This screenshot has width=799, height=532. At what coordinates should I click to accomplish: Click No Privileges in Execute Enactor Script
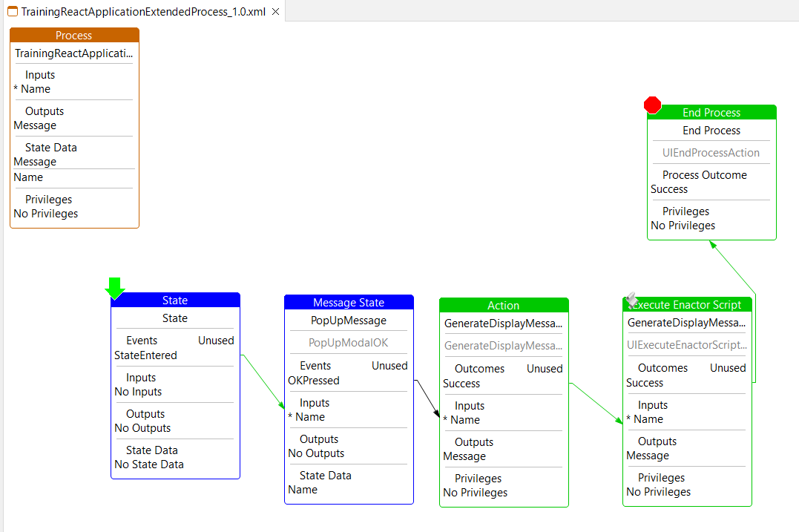pos(658,492)
